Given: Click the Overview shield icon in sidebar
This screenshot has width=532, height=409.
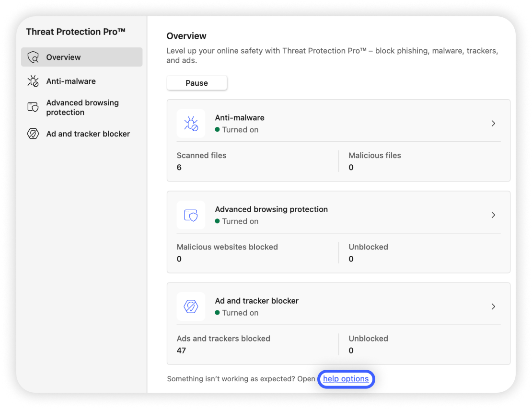Looking at the screenshot, I should pyautogui.click(x=33, y=57).
